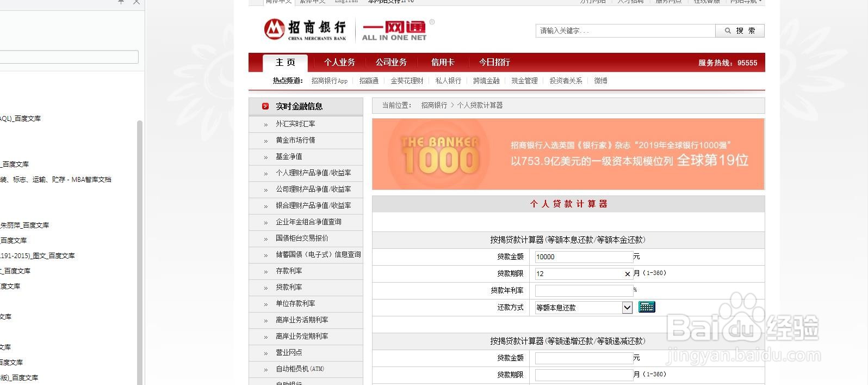Open 外汇实时汇率 in the sidebar
The width and height of the screenshot is (868, 385).
pos(295,124)
